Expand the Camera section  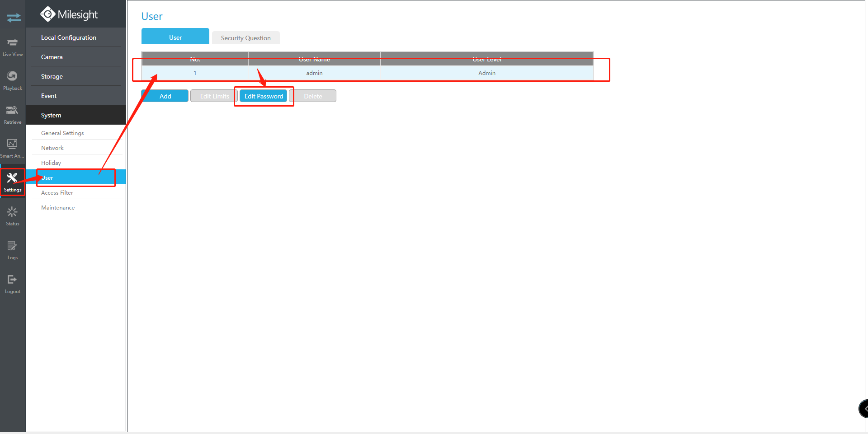pyautogui.click(x=76, y=57)
